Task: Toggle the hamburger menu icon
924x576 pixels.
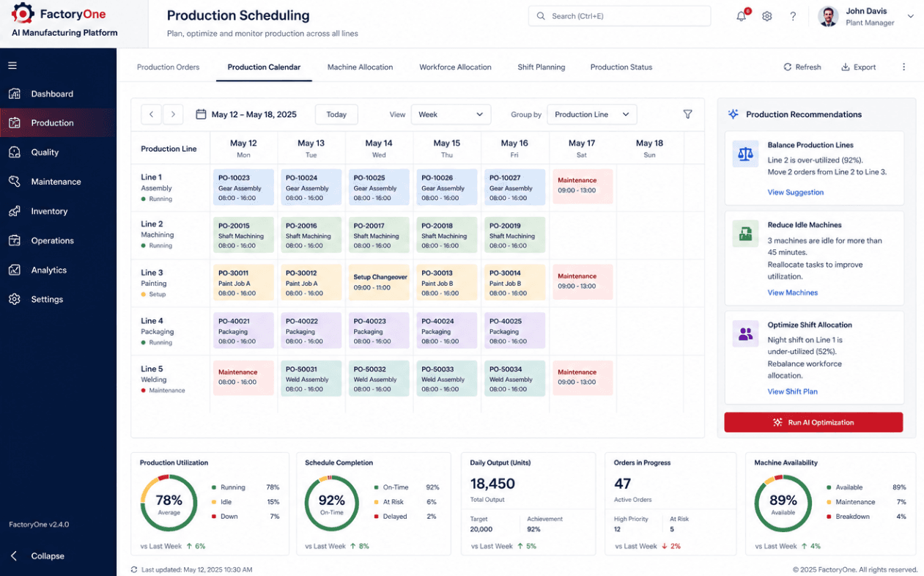Action: (12, 66)
